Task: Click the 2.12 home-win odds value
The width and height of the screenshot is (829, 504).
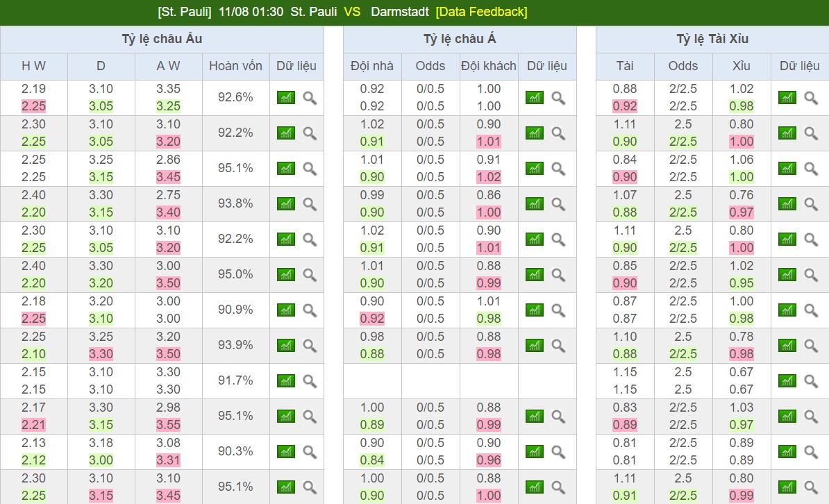Action: pyautogui.click(x=33, y=460)
